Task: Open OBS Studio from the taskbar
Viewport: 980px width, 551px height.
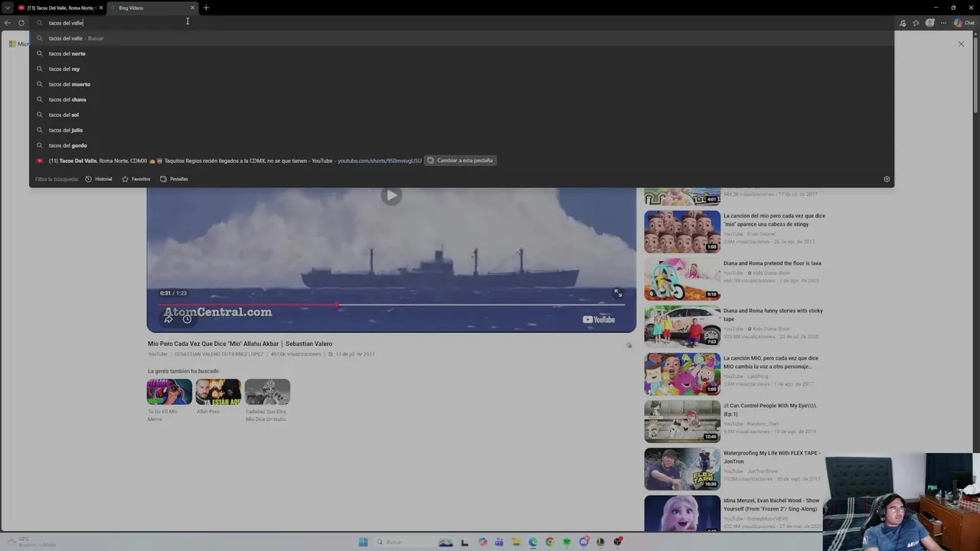Action: (x=617, y=542)
